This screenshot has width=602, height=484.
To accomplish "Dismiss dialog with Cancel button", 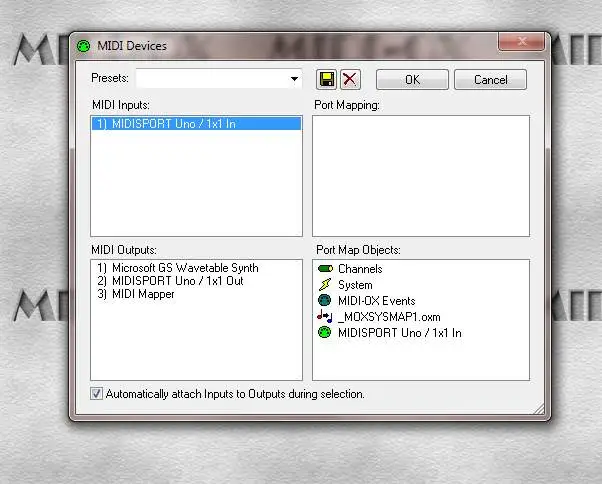I will coord(490,79).
